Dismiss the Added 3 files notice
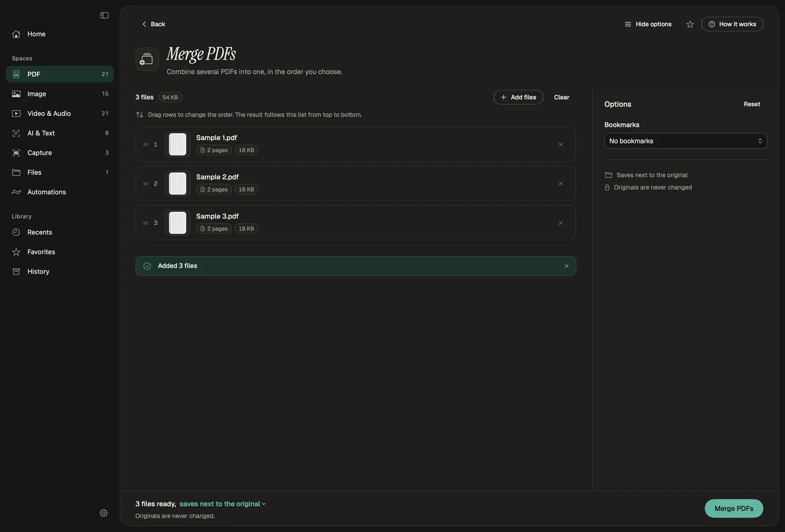 (567, 266)
